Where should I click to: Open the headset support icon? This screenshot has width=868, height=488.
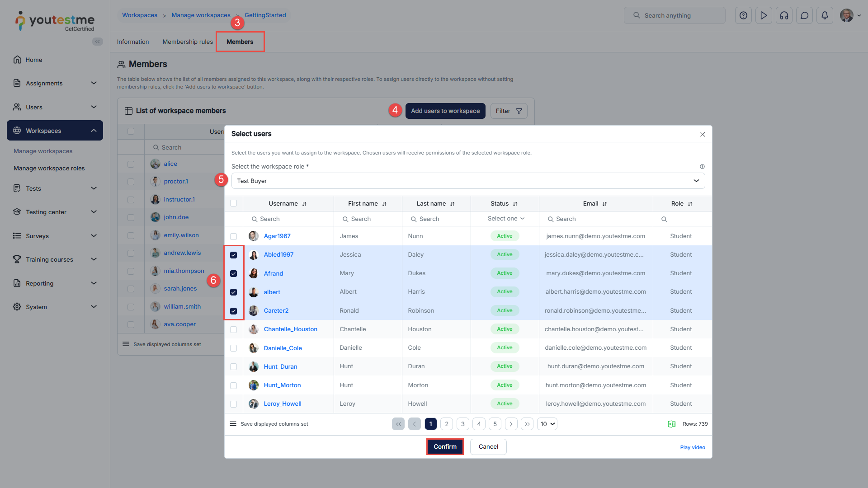(x=784, y=15)
